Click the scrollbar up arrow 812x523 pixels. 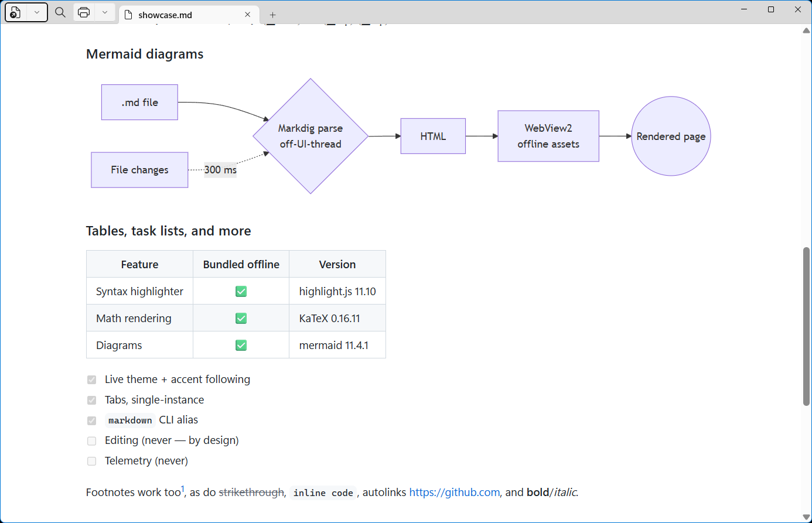pos(807,30)
